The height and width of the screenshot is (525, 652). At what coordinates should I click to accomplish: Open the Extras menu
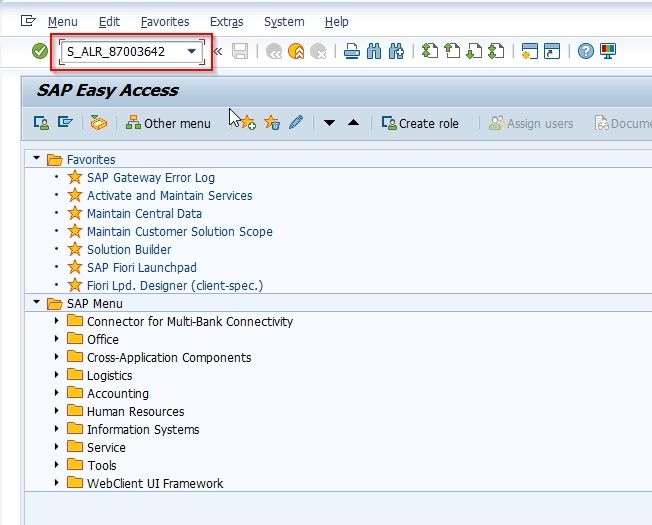coord(227,22)
